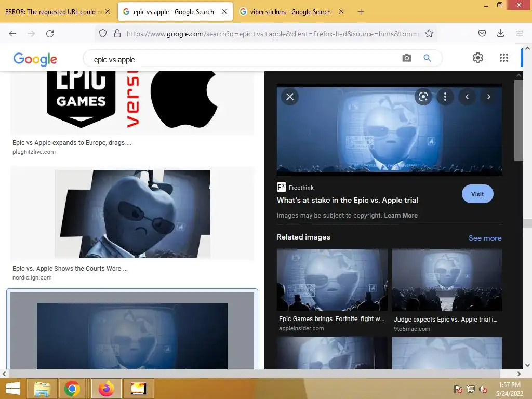Click the nordic.ign.com source text
This screenshot has width=532, height=399.
(32, 277)
